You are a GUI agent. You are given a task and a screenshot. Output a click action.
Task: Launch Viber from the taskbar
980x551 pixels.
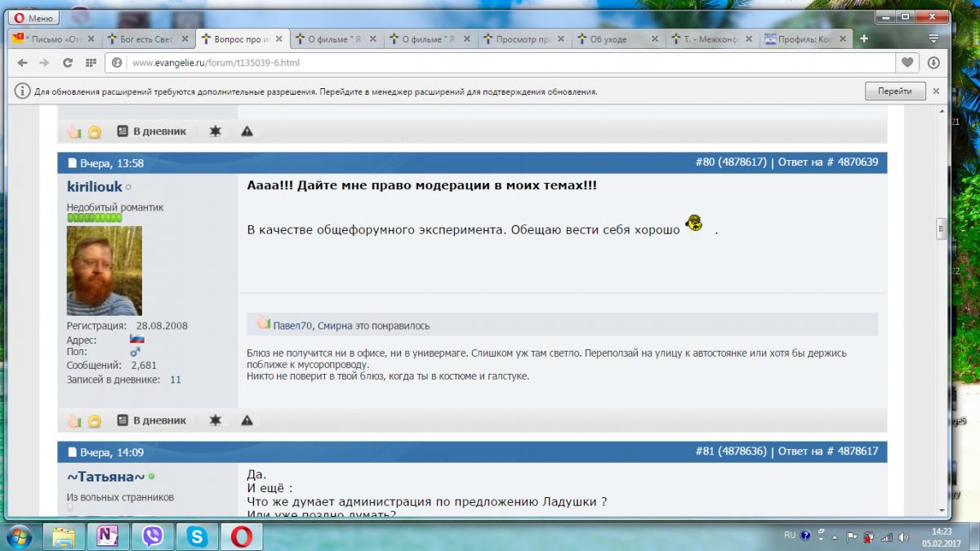[x=152, y=535]
